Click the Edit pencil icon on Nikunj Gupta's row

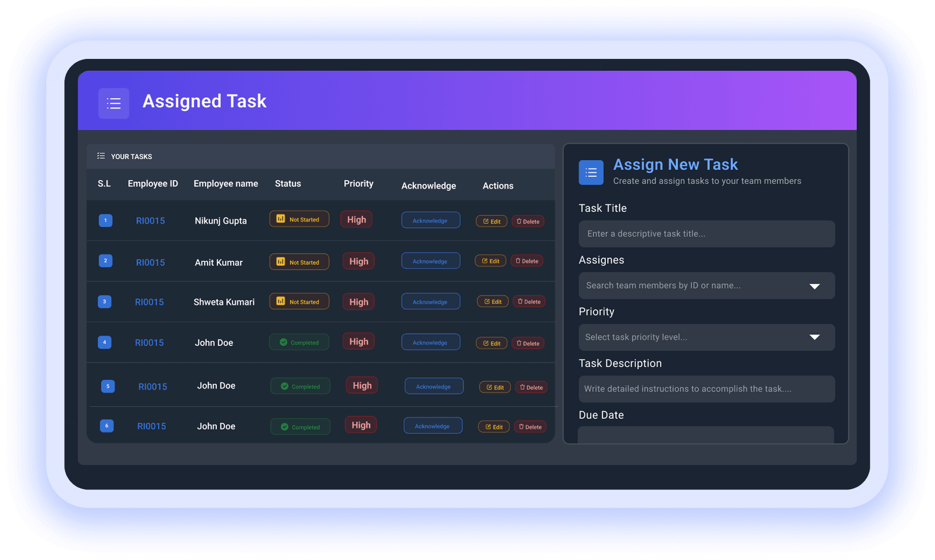tap(486, 221)
